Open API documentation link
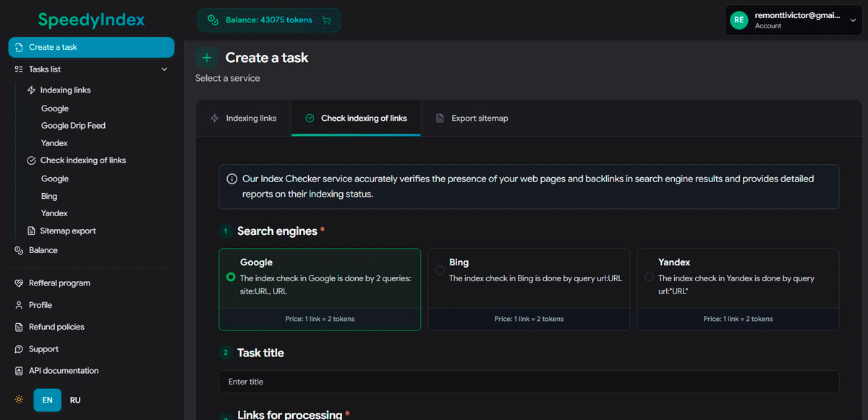 64,371
